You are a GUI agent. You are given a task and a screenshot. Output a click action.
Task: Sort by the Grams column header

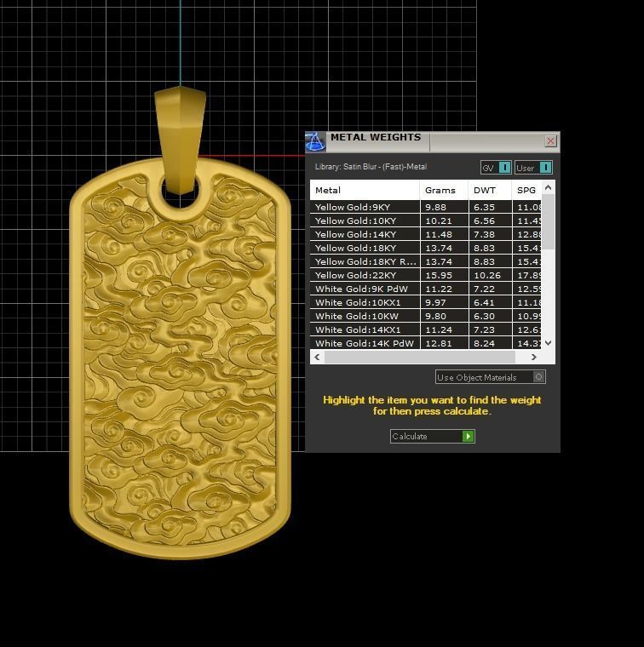[x=444, y=190]
